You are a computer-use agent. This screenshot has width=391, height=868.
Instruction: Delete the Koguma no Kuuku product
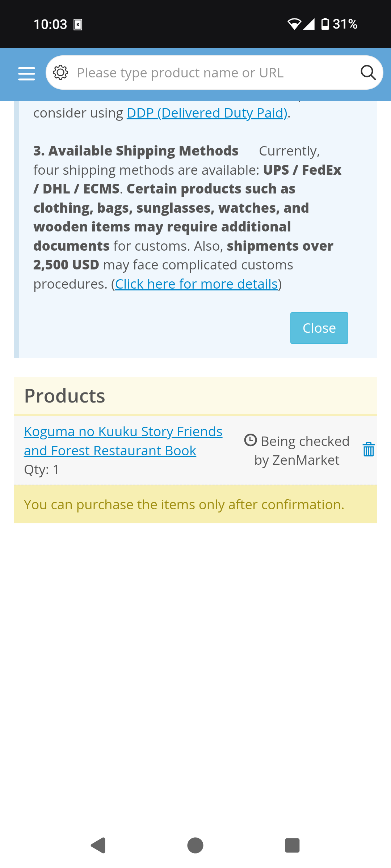pos(368,450)
